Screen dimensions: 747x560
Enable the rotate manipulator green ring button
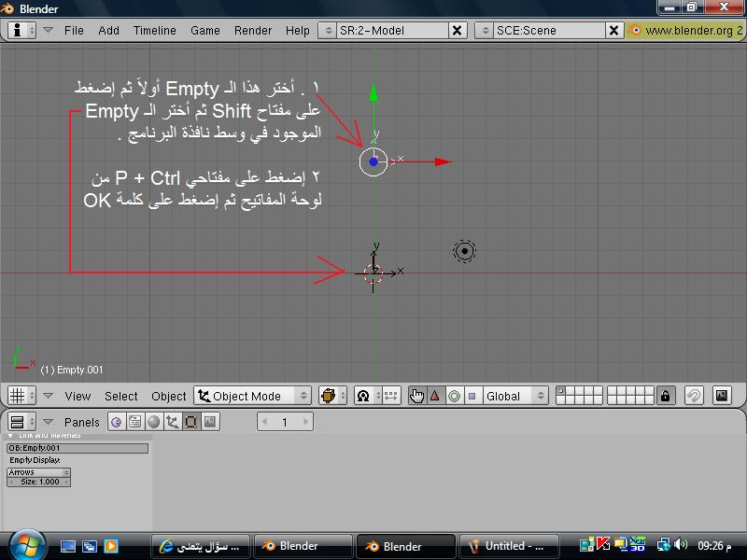click(x=454, y=396)
